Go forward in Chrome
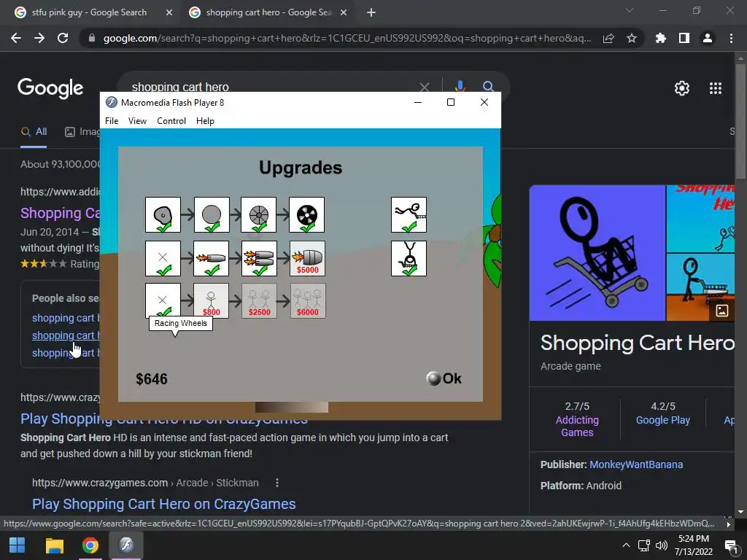The height and width of the screenshot is (560, 747). pos(39,38)
